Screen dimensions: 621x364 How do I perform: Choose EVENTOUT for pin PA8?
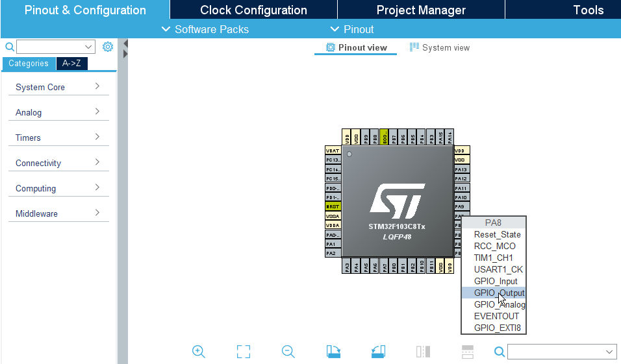(494, 316)
